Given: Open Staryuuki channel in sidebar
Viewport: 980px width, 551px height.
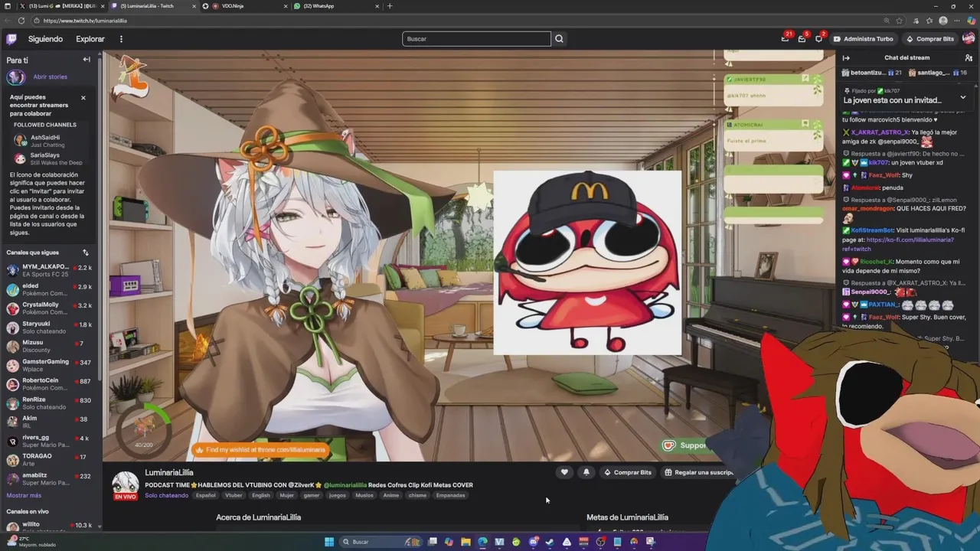Looking at the screenshot, I should [51, 328].
